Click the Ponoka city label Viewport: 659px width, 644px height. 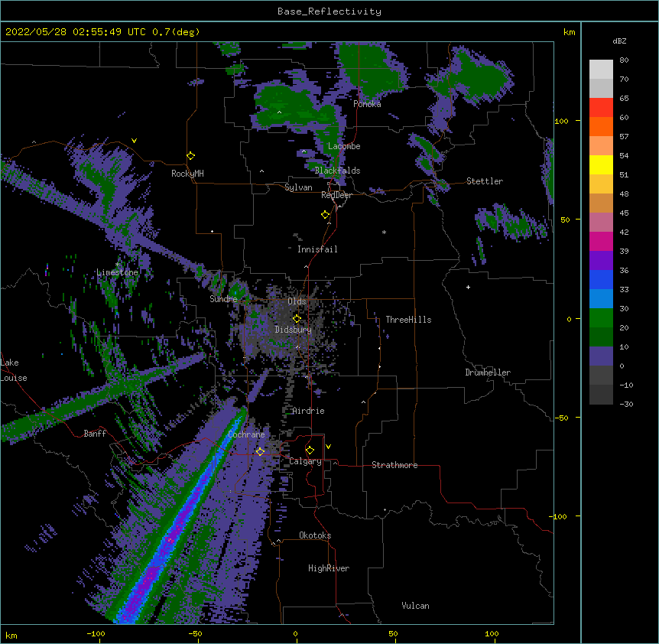pyautogui.click(x=367, y=104)
